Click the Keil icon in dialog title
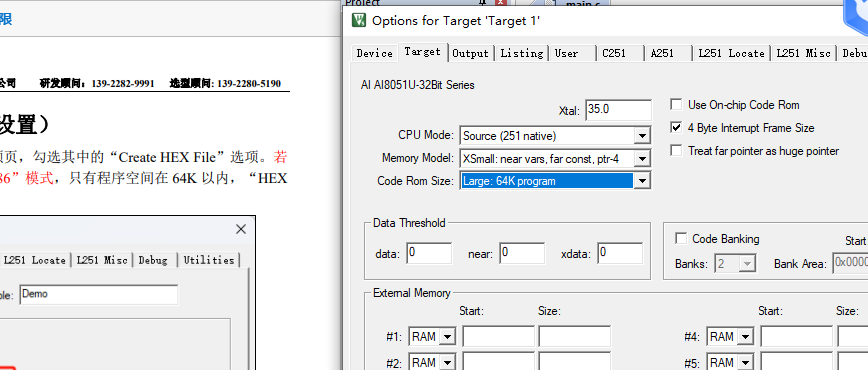 [x=359, y=20]
